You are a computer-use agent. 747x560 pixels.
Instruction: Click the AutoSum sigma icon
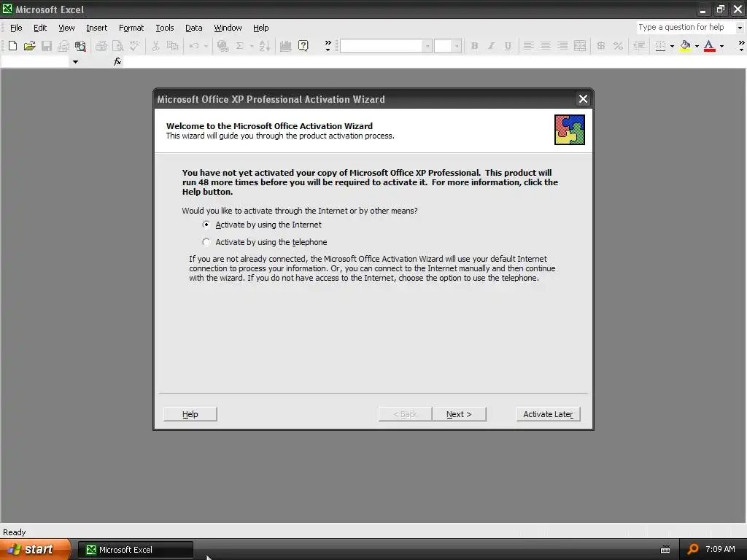coord(239,46)
